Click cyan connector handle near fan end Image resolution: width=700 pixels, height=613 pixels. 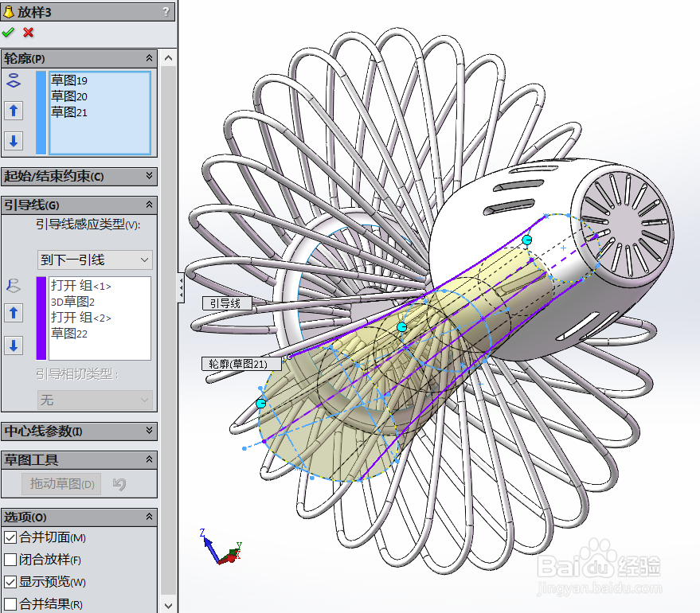tap(527, 240)
